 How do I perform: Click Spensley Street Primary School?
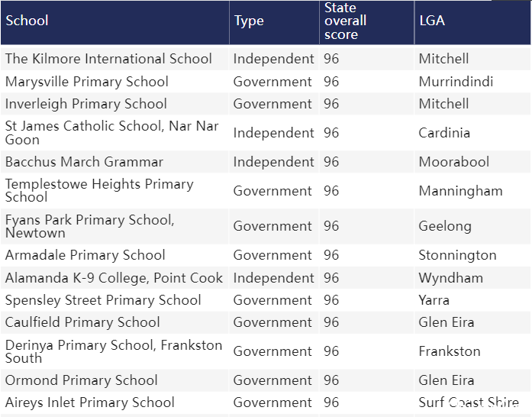coord(103,300)
